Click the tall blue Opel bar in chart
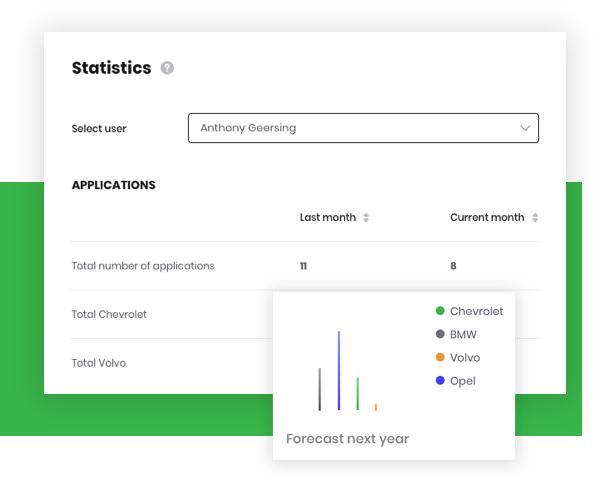 339,371
